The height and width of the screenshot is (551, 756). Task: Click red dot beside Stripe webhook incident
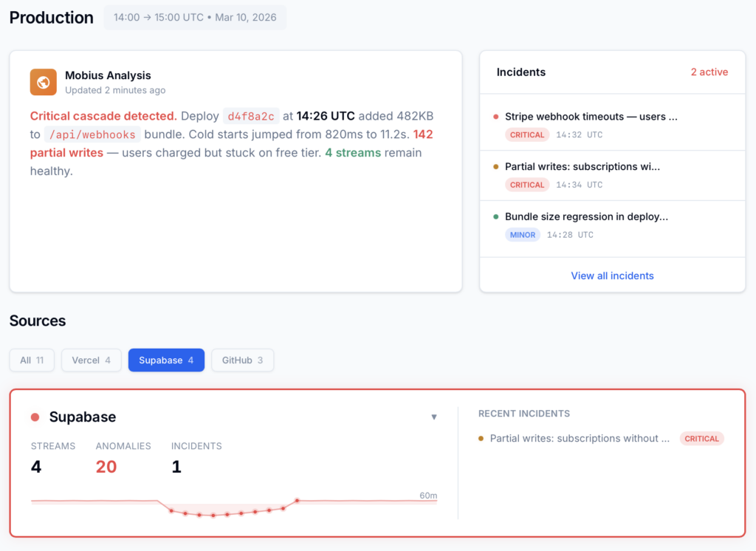click(x=496, y=117)
